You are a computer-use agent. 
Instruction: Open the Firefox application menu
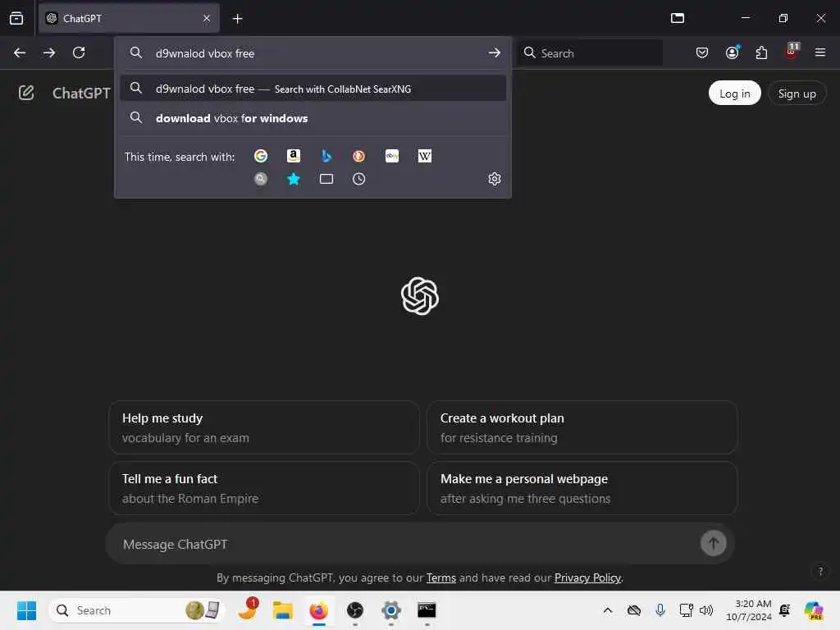coord(820,52)
